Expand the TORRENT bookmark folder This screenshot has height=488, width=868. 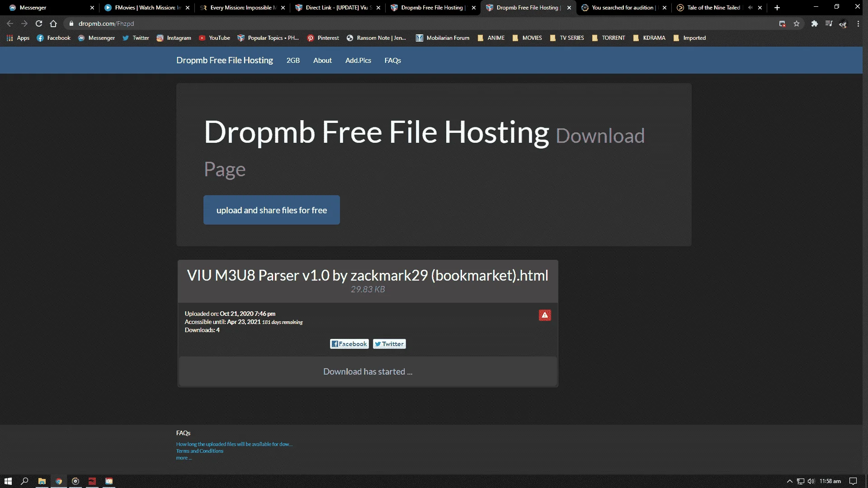[609, 38]
